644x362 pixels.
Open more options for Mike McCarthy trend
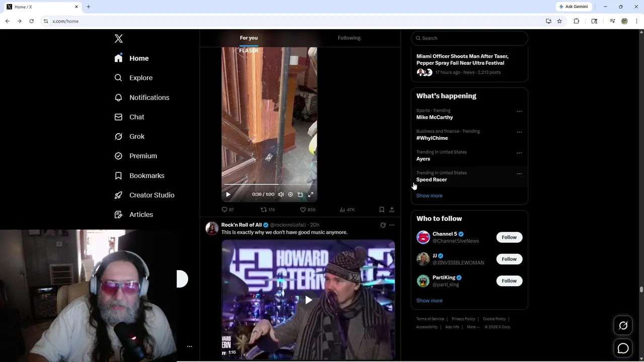click(519, 112)
